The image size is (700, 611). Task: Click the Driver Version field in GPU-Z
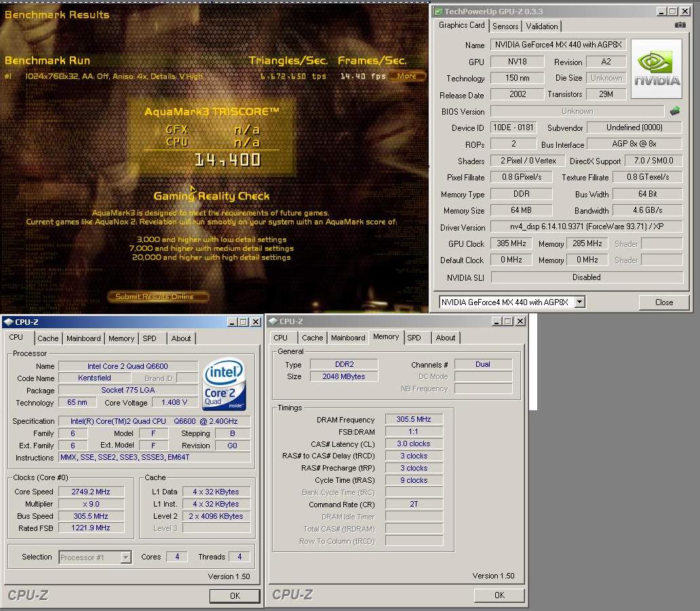tap(587, 226)
